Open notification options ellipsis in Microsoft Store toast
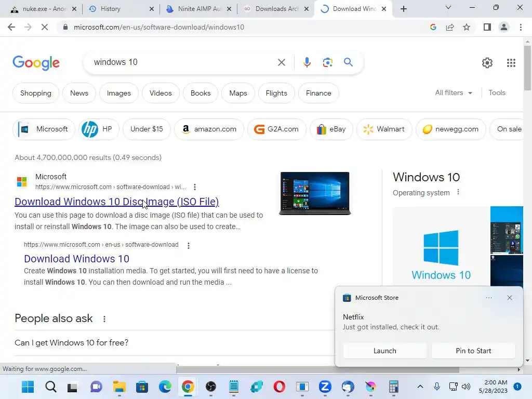This screenshot has width=532, height=399. [x=489, y=298]
